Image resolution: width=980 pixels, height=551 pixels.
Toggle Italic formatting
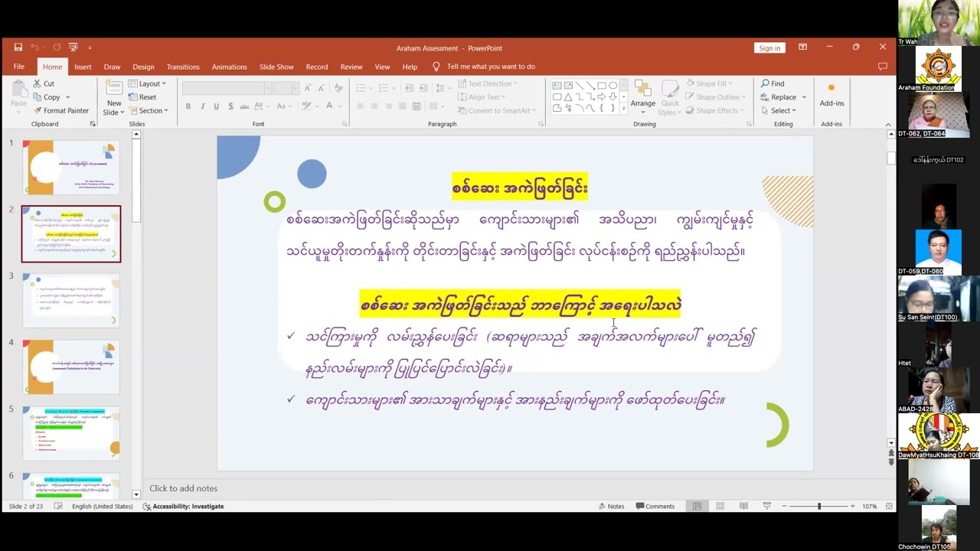(202, 106)
